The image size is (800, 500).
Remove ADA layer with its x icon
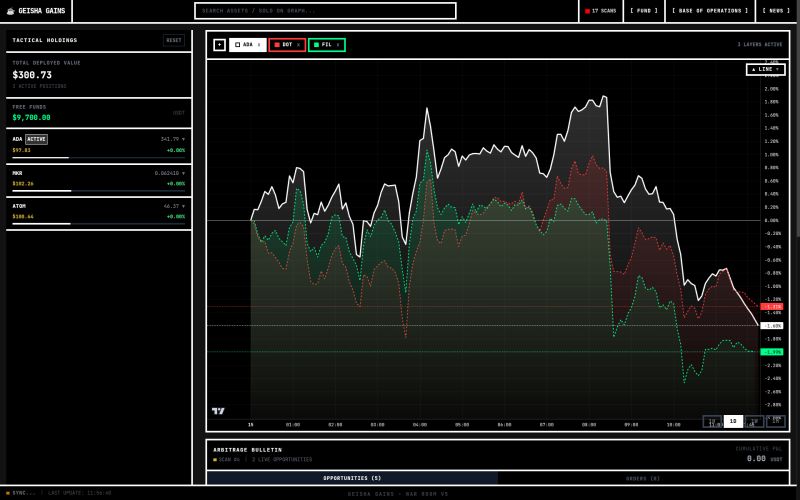pyautogui.click(x=259, y=45)
